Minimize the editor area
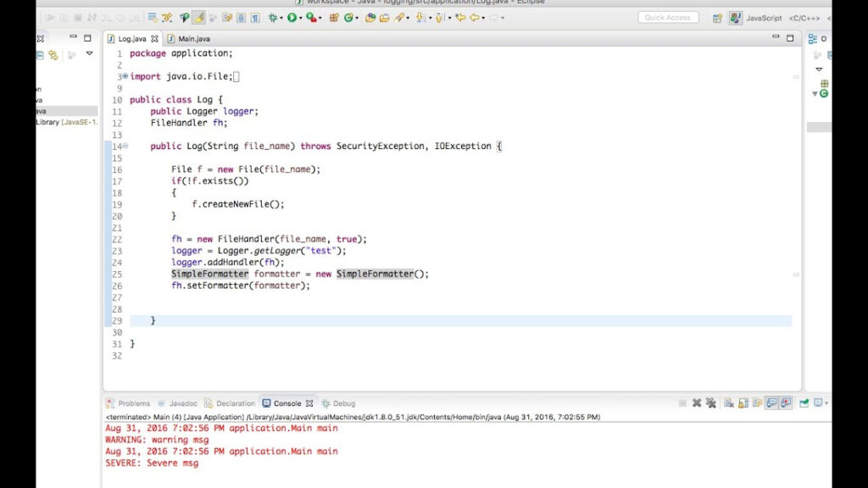 [x=776, y=37]
